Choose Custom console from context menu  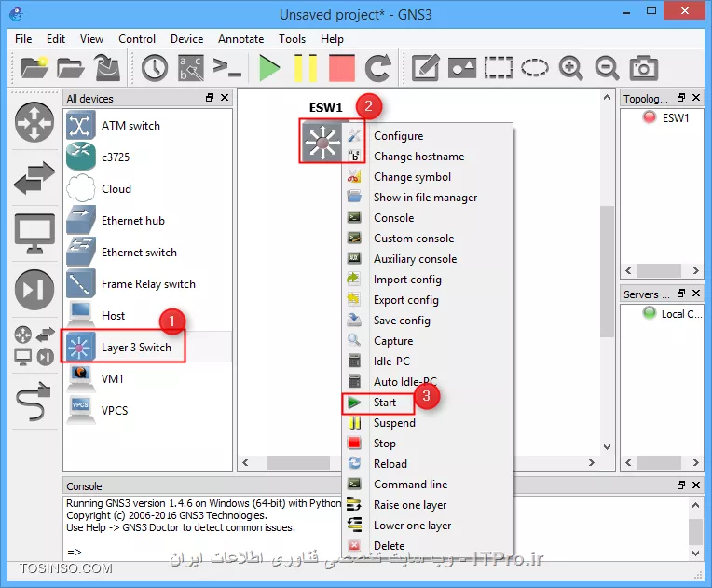coord(427,239)
